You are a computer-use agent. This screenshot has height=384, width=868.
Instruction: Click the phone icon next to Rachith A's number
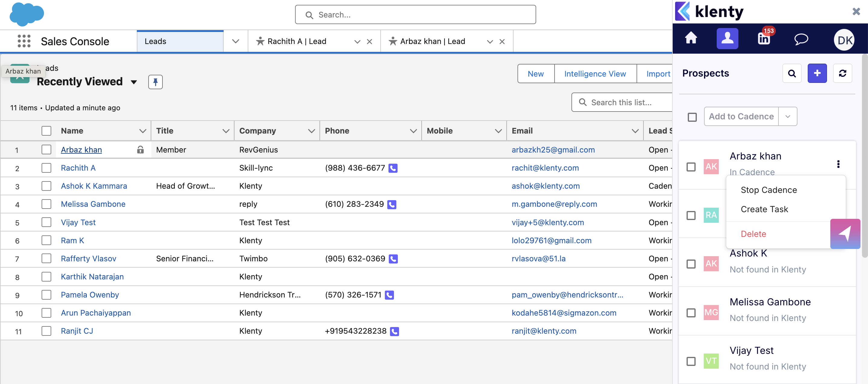pyautogui.click(x=393, y=168)
